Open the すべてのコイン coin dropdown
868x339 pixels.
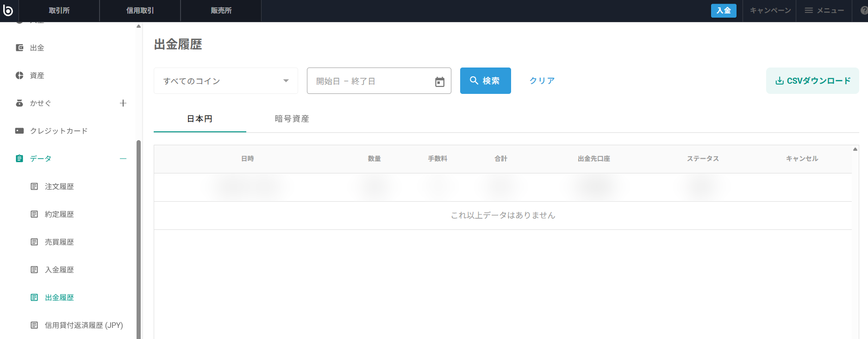point(226,81)
